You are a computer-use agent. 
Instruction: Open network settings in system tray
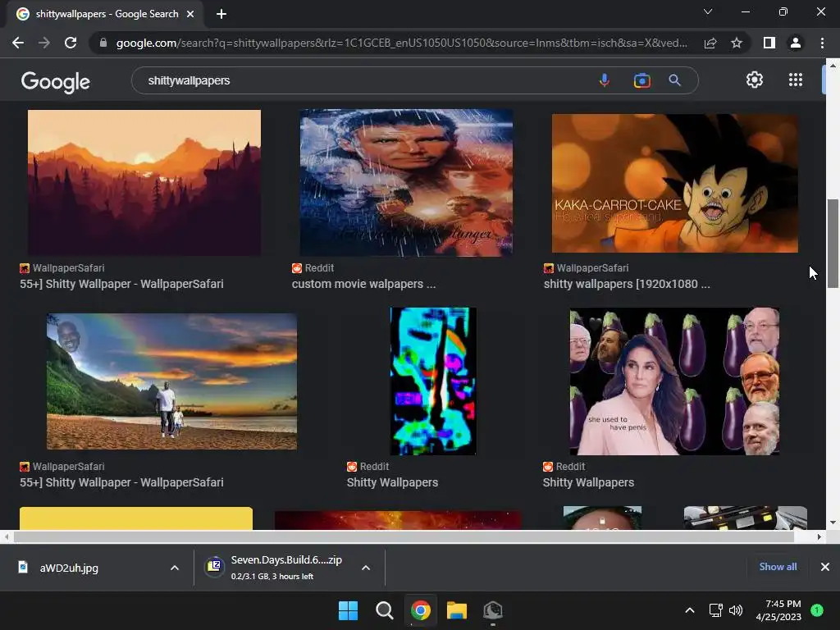pyautogui.click(x=715, y=610)
